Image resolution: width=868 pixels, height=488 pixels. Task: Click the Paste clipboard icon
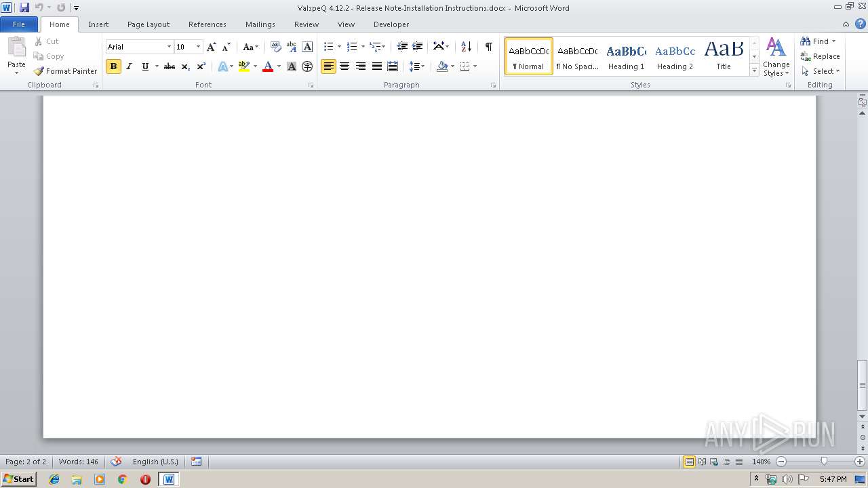(x=16, y=49)
